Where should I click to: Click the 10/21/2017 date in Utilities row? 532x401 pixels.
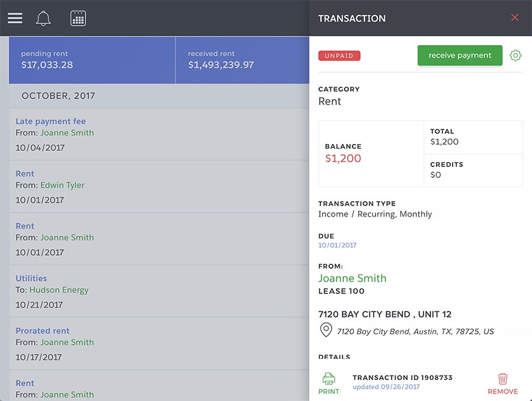39,305
